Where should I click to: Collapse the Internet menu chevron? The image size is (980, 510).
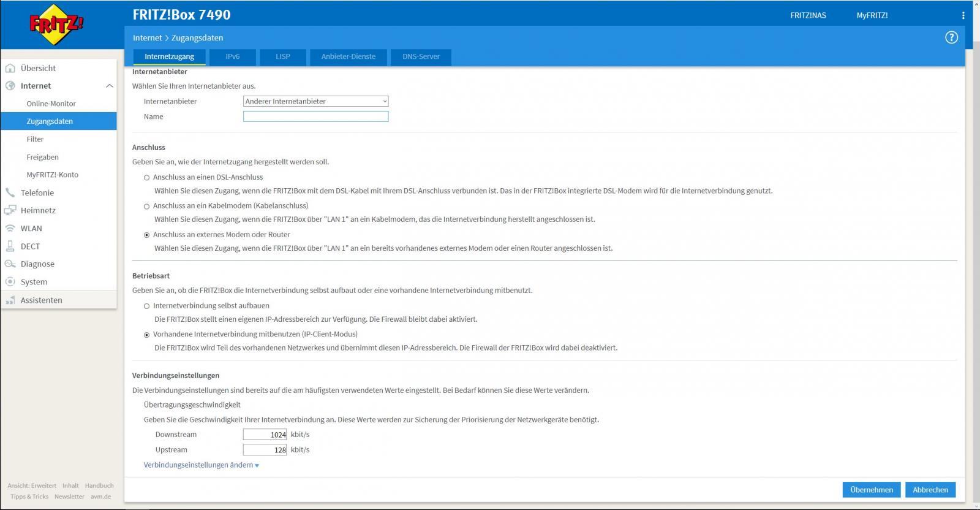pyautogui.click(x=109, y=86)
